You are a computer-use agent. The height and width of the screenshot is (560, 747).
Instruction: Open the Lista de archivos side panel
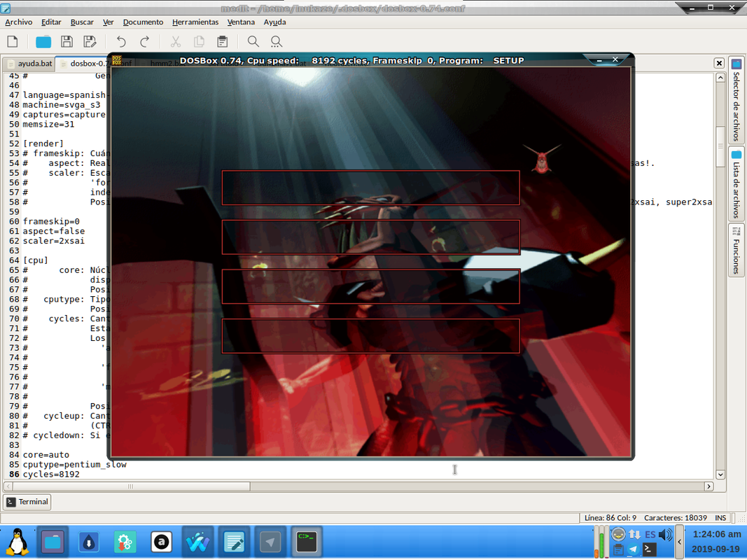[x=736, y=184]
